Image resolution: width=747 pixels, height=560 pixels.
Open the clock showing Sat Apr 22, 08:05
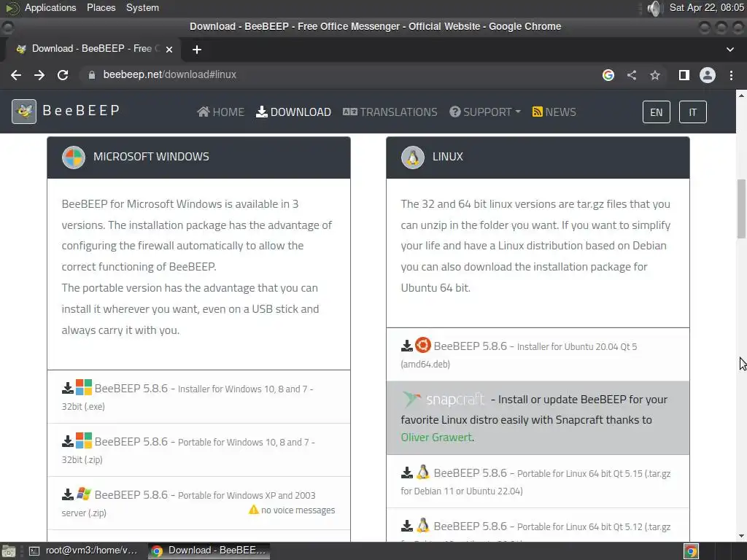click(x=706, y=7)
